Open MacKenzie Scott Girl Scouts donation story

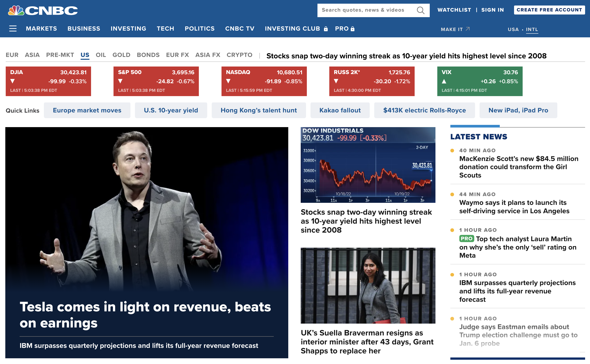click(x=519, y=167)
